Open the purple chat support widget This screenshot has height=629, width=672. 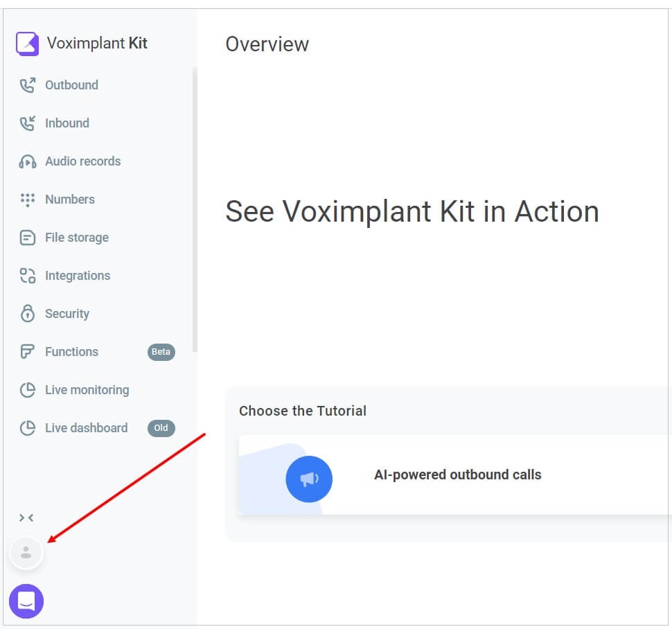pyautogui.click(x=26, y=601)
